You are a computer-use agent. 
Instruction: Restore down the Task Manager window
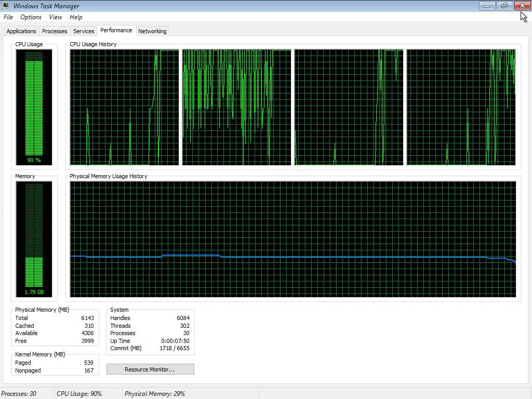[x=504, y=6]
